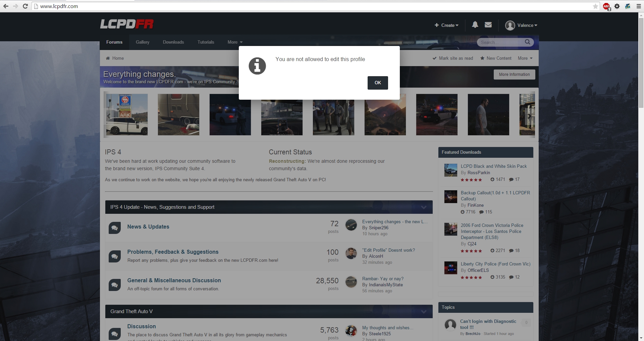This screenshot has height=341, width=644.
Task: Open the News & Updates forum
Action: pyautogui.click(x=148, y=227)
